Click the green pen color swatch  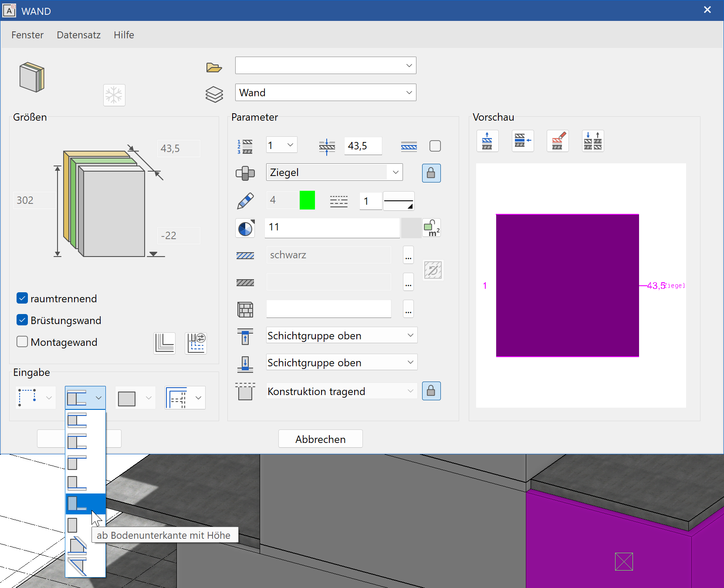[308, 200]
